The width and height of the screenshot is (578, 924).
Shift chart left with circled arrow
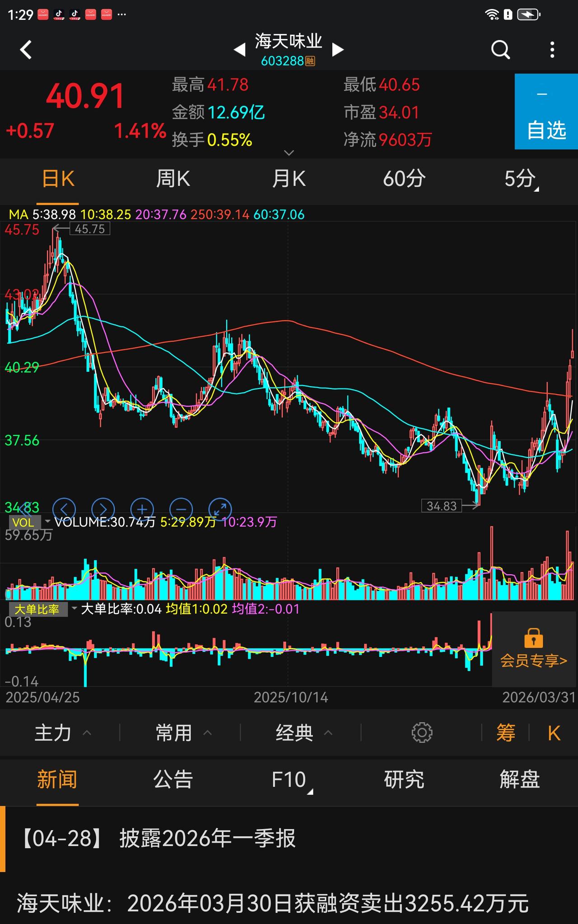coord(64,509)
